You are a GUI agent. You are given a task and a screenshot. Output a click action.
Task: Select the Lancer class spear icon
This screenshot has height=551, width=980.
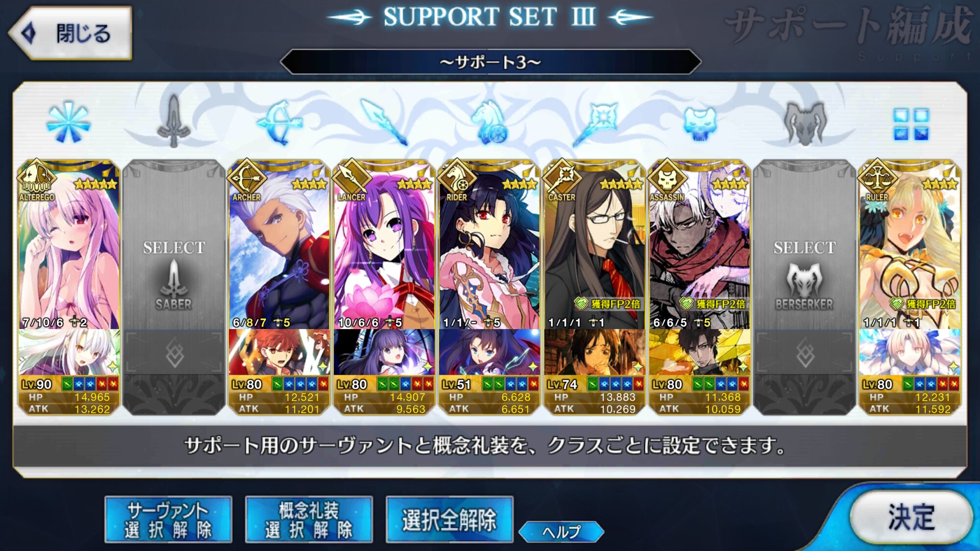click(x=384, y=122)
